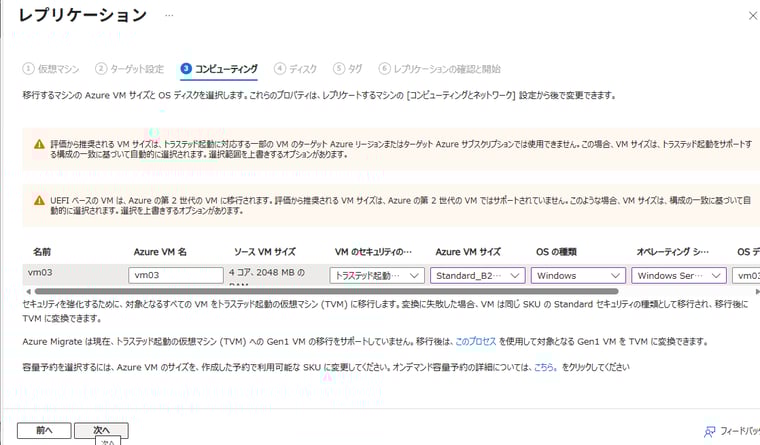Click the warning icon of the トラステッド起動 notice
The width and height of the screenshot is (760, 445).
click(x=39, y=144)
